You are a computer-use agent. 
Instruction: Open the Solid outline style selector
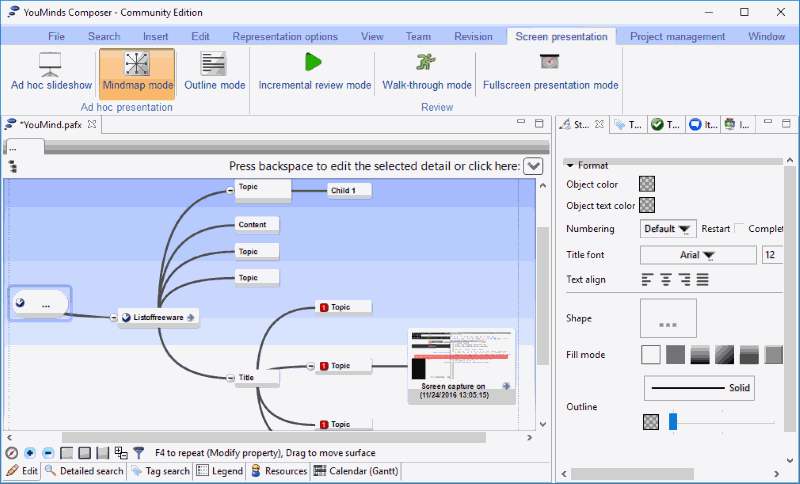click(x=699, y=388)
